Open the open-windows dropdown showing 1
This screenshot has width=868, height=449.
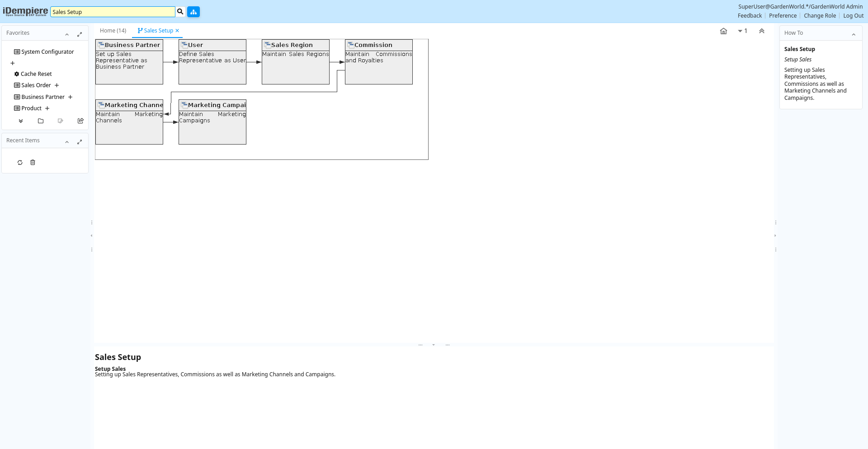[742, 31]
